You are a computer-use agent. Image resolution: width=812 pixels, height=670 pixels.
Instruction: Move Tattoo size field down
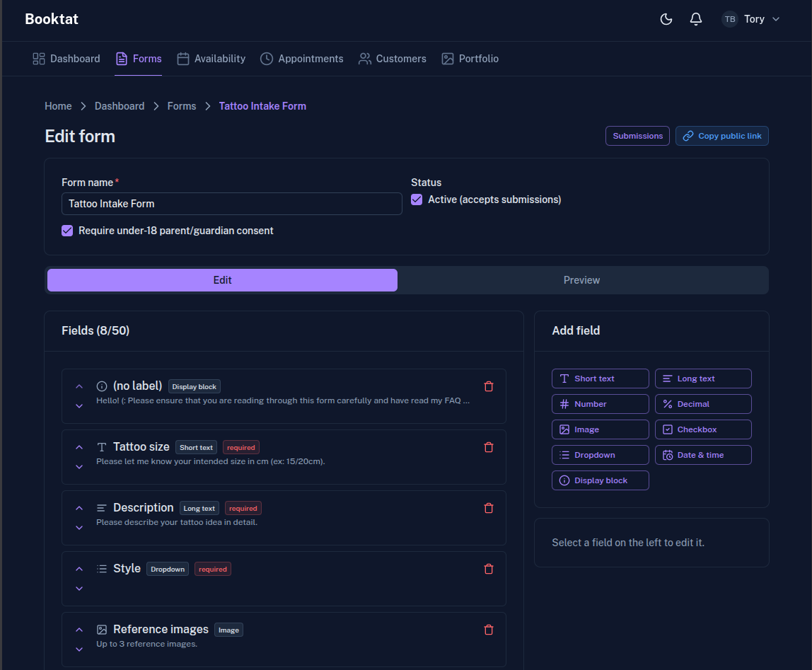click(x=79, y=467)
